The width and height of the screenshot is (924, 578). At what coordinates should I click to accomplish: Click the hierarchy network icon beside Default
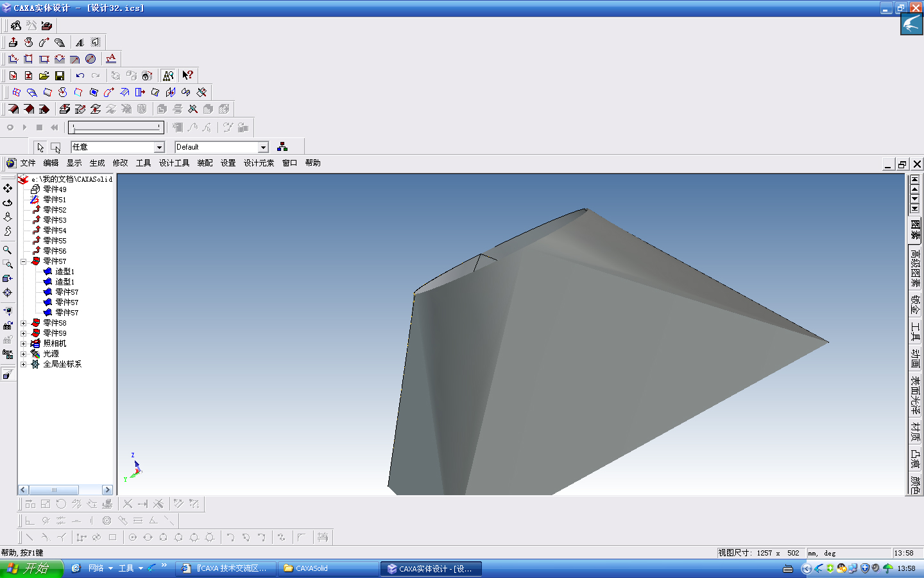point(282,147)
